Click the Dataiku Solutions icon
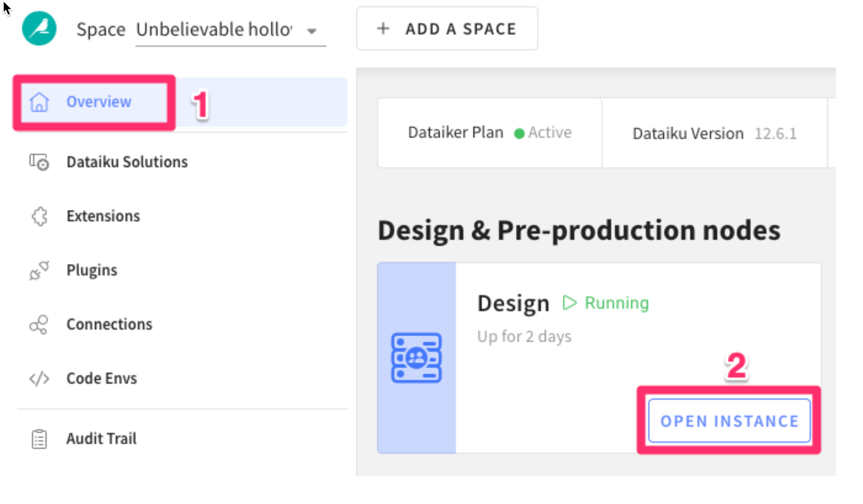The width and height of the screenshot is (863, 504). (39, 162)
